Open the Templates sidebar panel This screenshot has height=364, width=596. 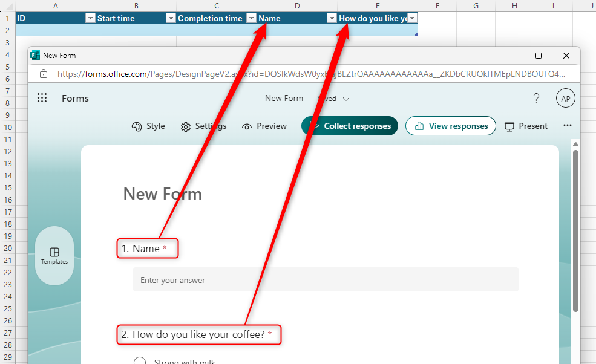pyautogui.click(x=54, y=255)
